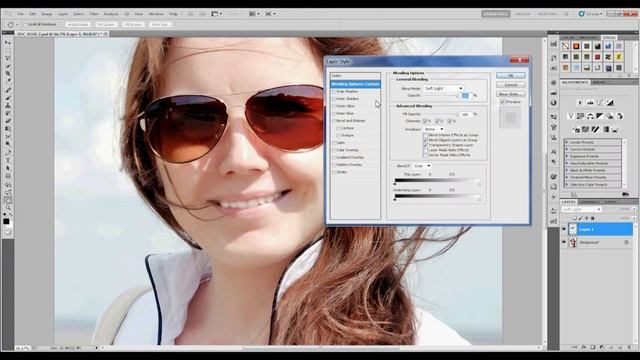
Task: Click the foreground color swatch
Action: coord(6,221)
